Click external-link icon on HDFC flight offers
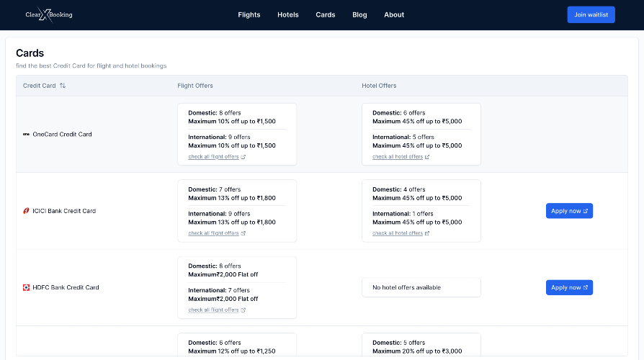Image resolution: width=644 pixels, height=360 pixels. point(243,310)
